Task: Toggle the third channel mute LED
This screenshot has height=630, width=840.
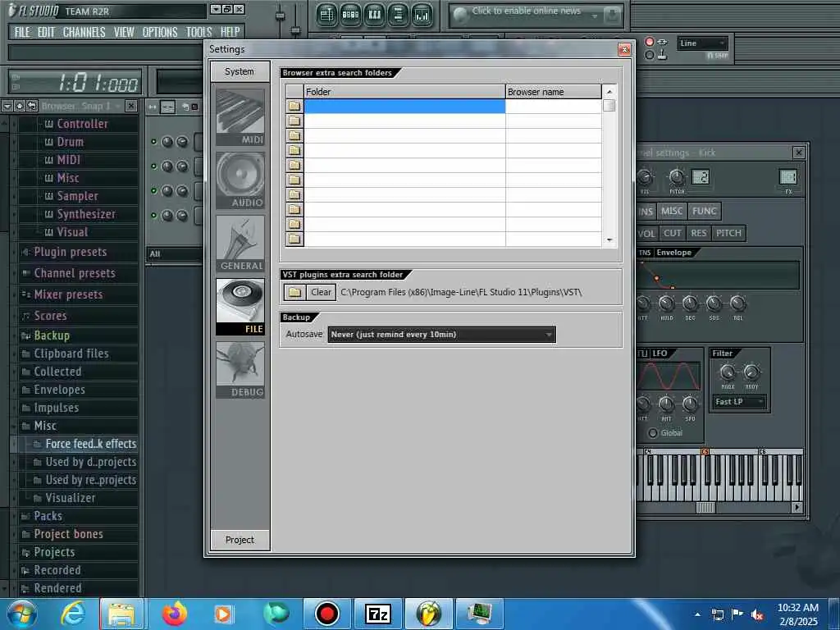Action: 153,190
